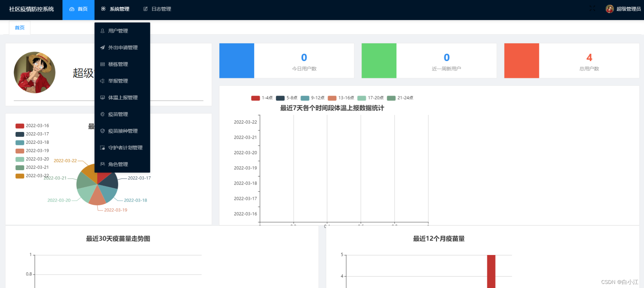Click the green block of 近一周新用户 card

pyautogui.click(x=379, y=61)
